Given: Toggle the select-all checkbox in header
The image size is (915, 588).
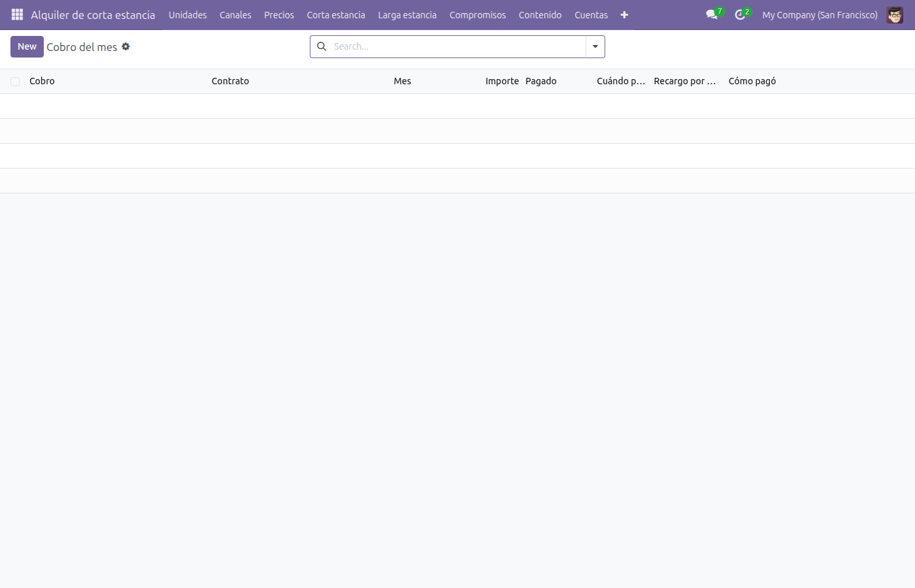Looking at the screenshot, I should click(15, 82).
